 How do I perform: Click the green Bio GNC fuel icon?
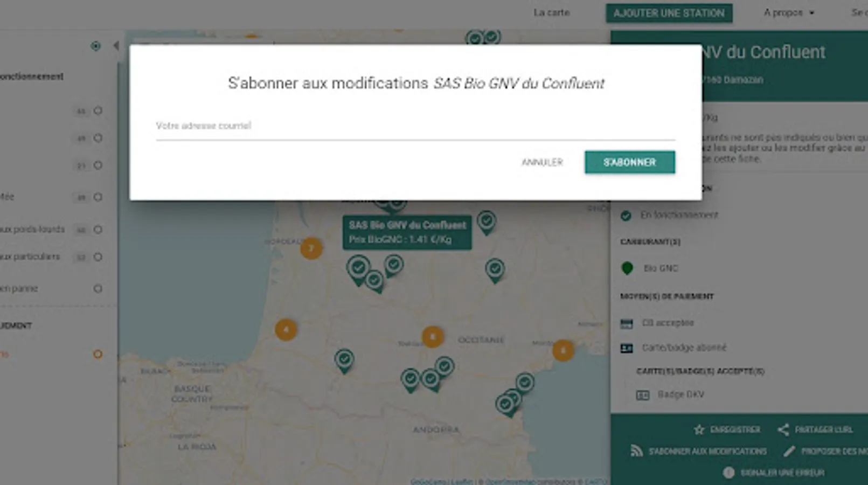pos(627,268)
